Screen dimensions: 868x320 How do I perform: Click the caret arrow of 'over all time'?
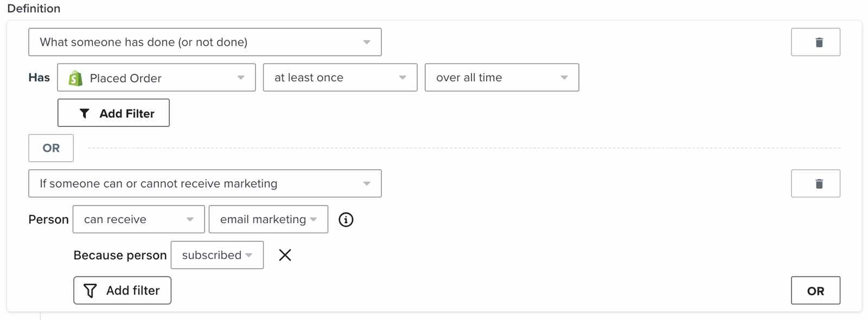tap(564, 78)
